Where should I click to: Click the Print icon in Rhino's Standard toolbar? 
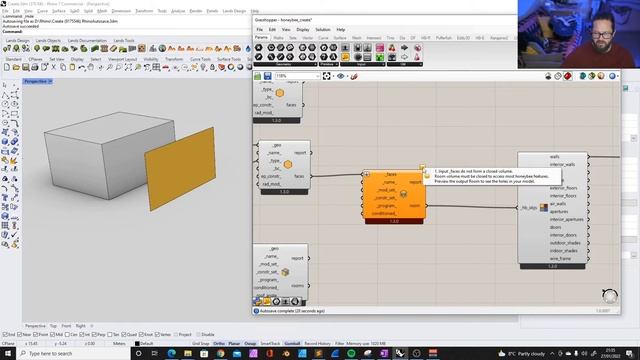(x=35, y=67)
